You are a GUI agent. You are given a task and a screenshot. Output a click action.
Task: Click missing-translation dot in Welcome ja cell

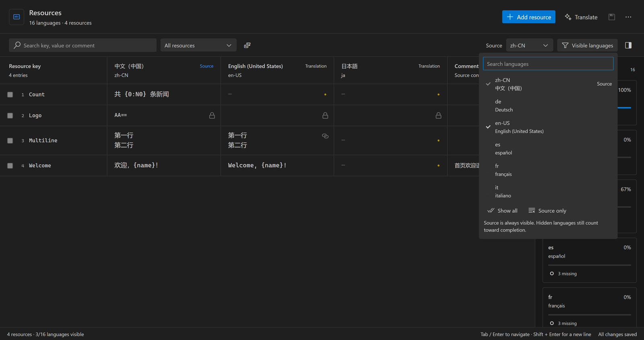coord(438,166)
